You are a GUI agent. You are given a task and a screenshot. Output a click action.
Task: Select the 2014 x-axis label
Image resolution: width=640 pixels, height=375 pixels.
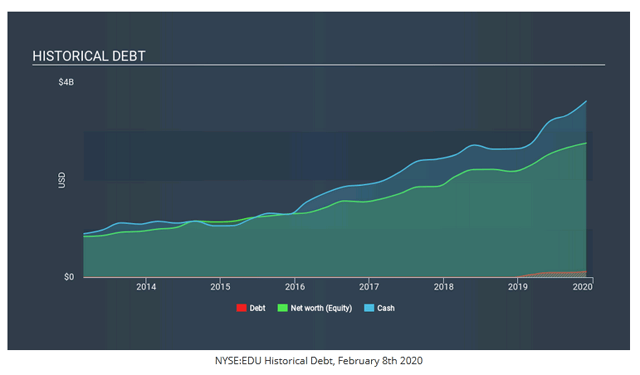(x=146, y=287)
